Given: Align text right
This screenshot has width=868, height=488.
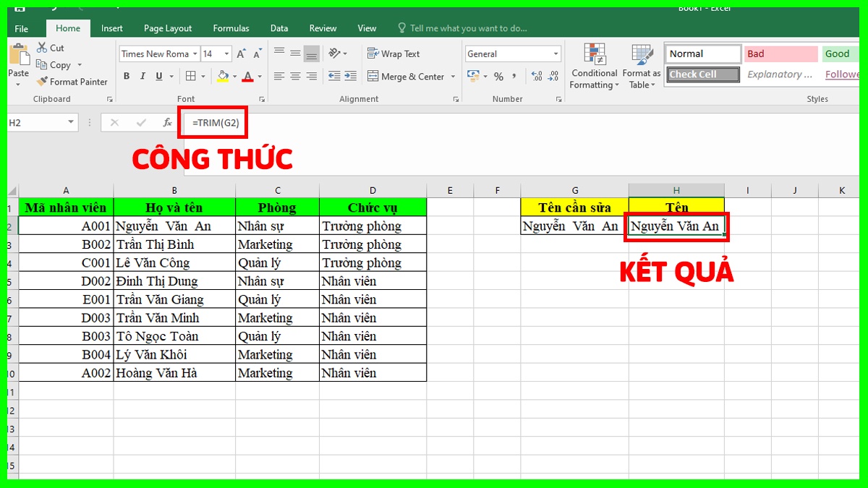Looking at the screenshot, I should pos(311,76).
